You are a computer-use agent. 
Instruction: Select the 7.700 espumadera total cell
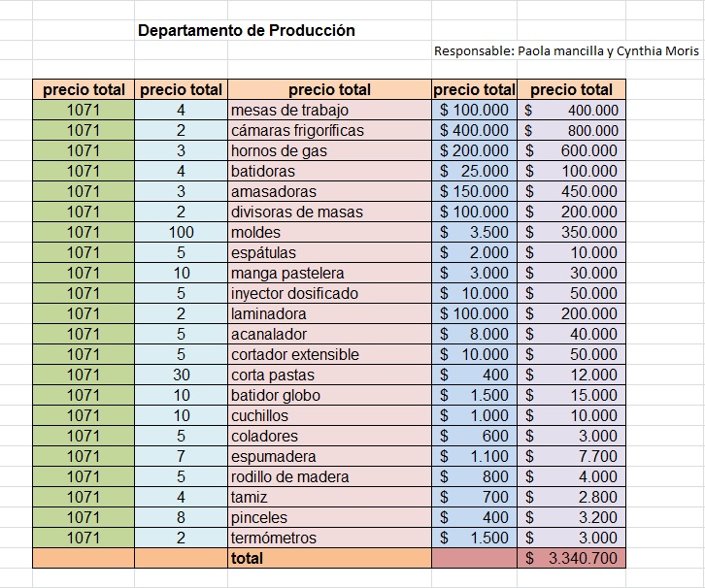click(x=571, y=456)
